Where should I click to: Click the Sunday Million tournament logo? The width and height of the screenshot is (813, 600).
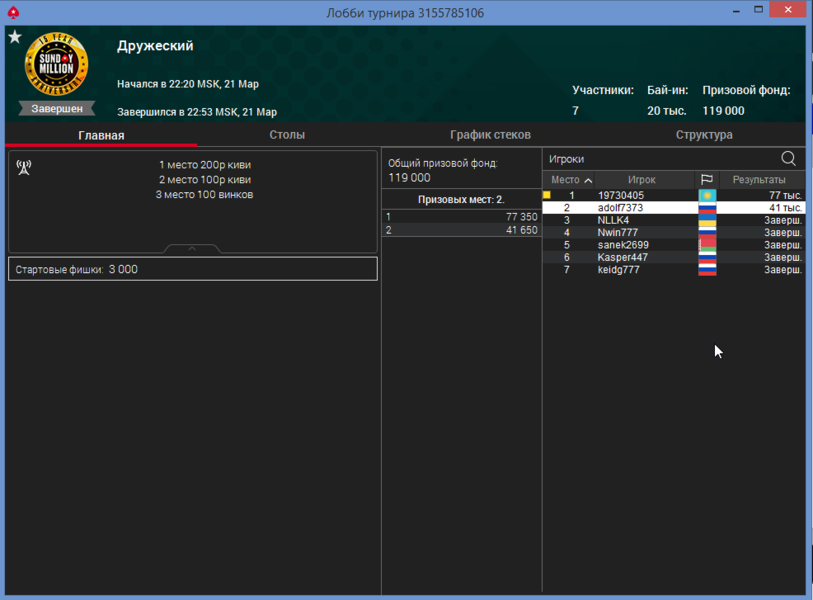click(56, 66)
